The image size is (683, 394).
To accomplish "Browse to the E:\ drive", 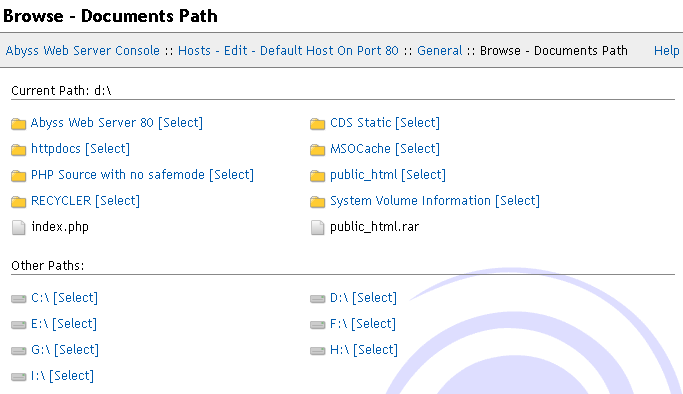I will pyautogui.click(x=40, y=324).
